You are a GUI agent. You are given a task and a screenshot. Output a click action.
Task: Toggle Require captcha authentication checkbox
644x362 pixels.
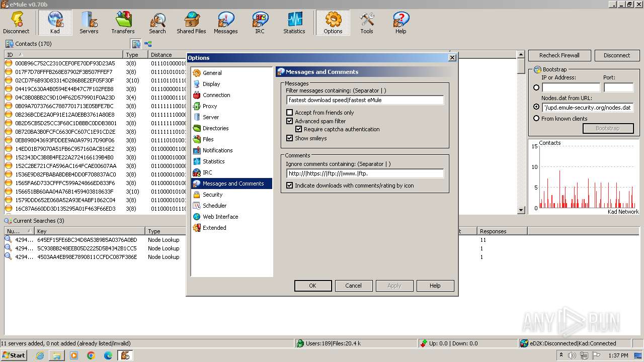(298, 129)
